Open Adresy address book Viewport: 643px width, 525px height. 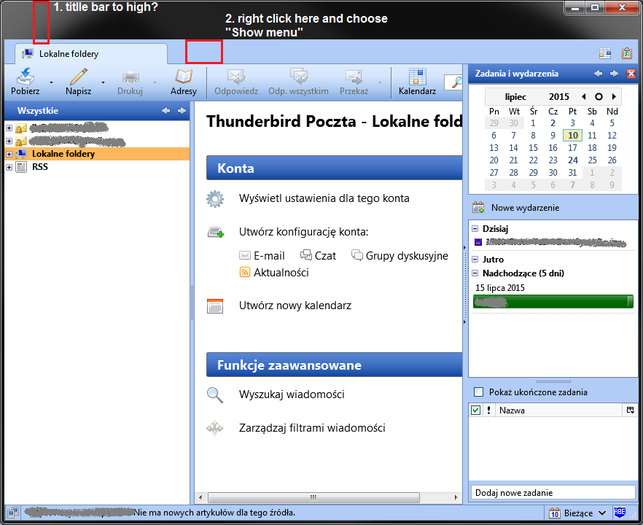click(x=183, y=82)
